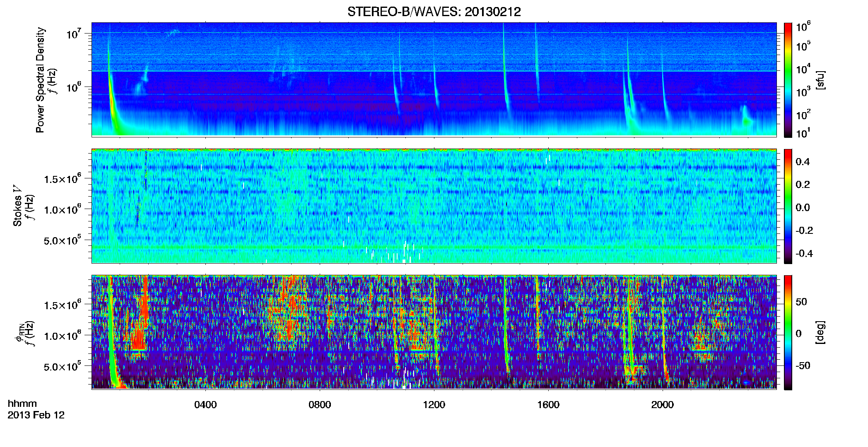Click the φ RTN degrees colorbar
This screenshot has height=447, width=868.
coord(788,332)
